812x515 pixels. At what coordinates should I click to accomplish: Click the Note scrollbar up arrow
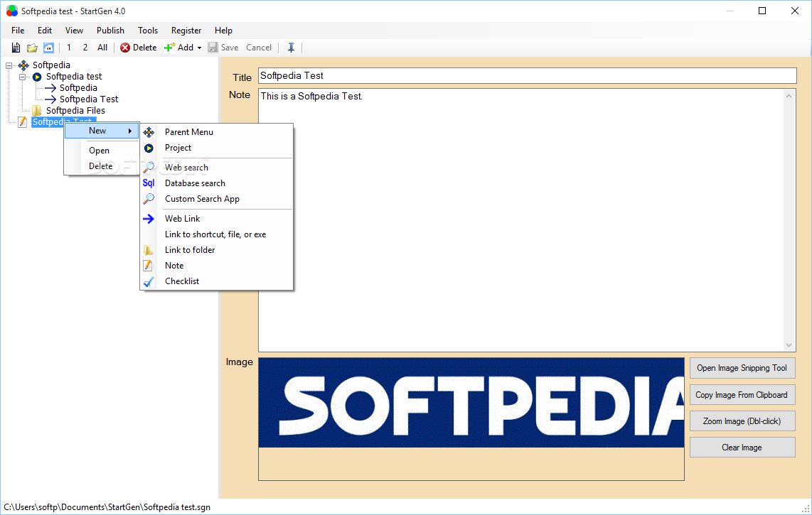(x=789, y=96)
